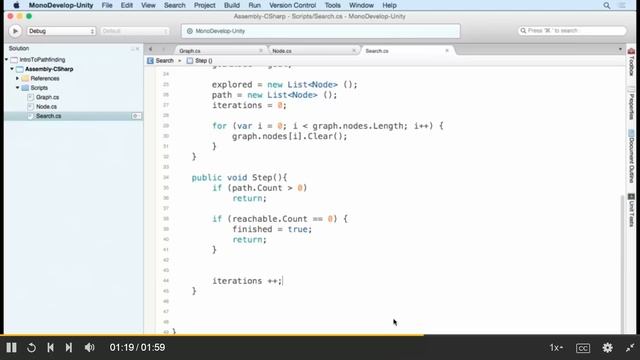Image resolution: width=640 pixels, height=360 pixels.
Task: Open the Apple menu
Action: (x=16, y=5)
